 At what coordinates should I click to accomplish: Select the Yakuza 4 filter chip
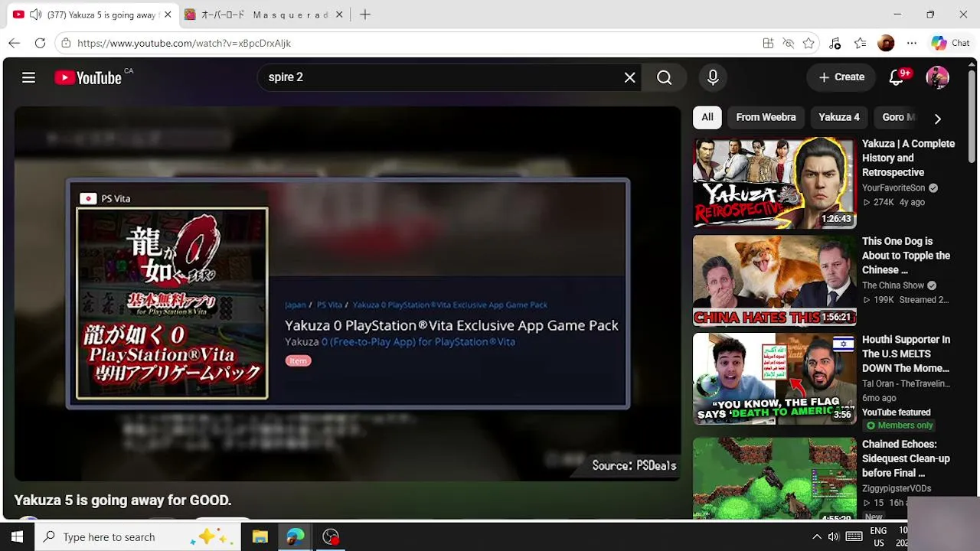(x=839, y=117)
